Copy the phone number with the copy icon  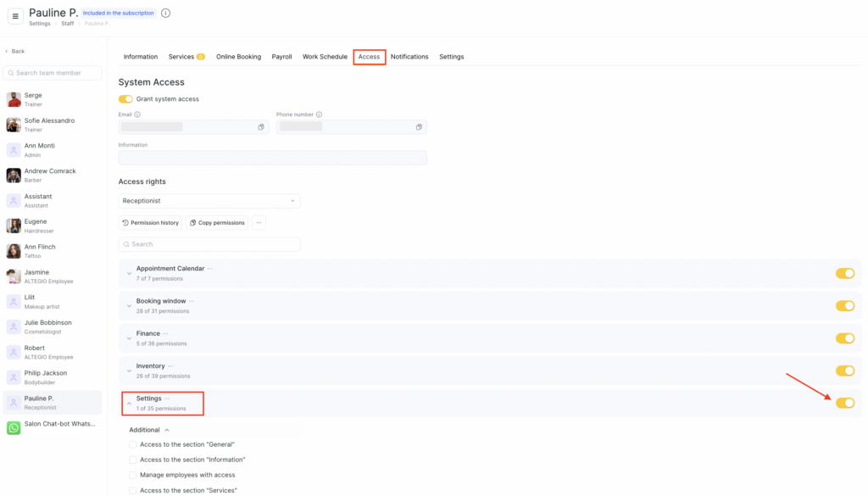(x=419, y=127)
